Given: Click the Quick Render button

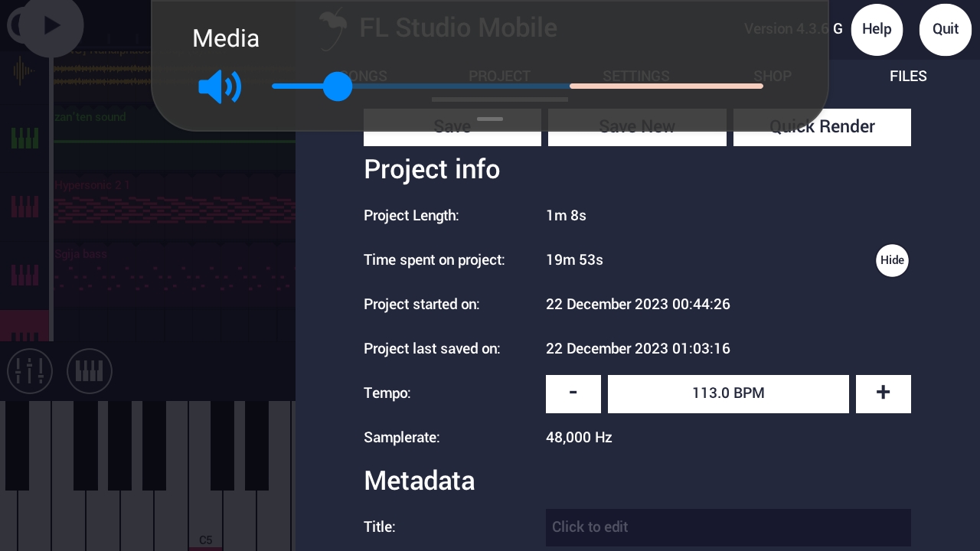Looking at the screenshot, I should click(x=822, y=127).
